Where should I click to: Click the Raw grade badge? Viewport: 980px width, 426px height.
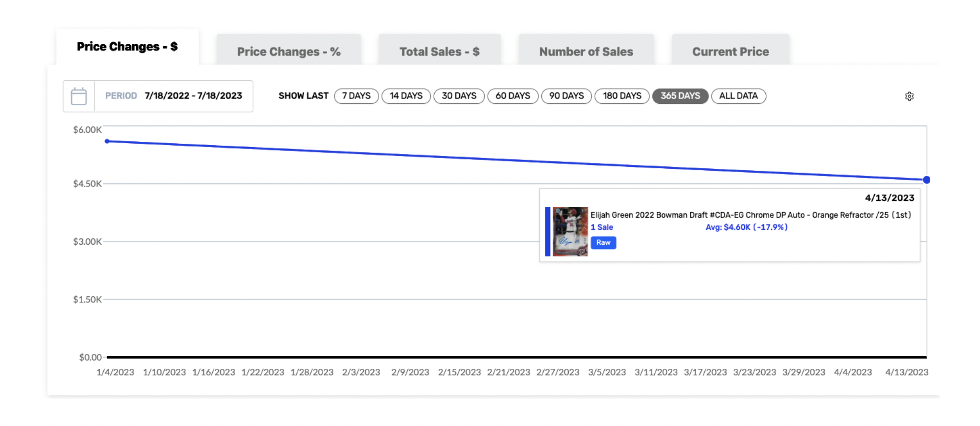603,242
